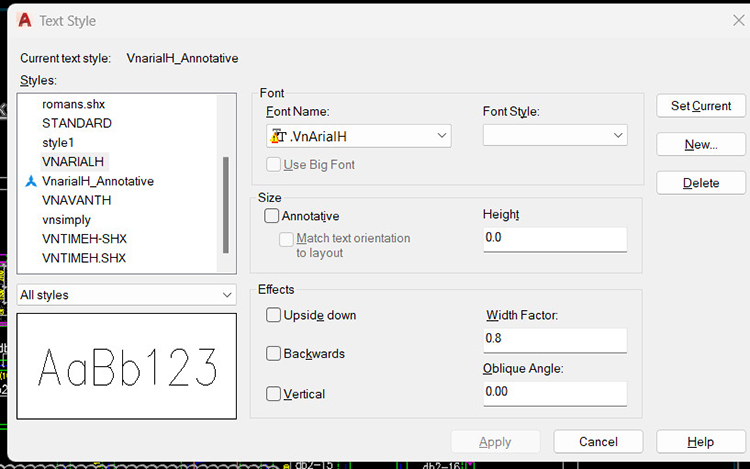Open the Font Name dropdown
This screenshot has height=469, width=750.
point(442,136)
